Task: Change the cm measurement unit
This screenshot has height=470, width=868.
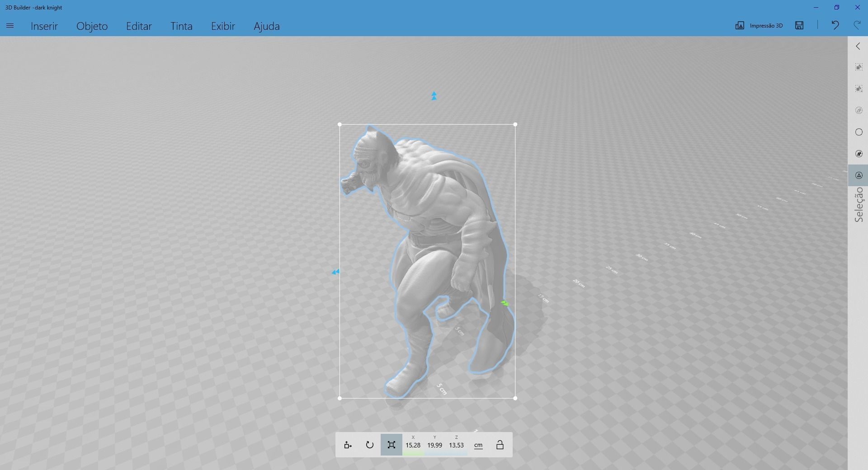Action: tap(478, 445)
